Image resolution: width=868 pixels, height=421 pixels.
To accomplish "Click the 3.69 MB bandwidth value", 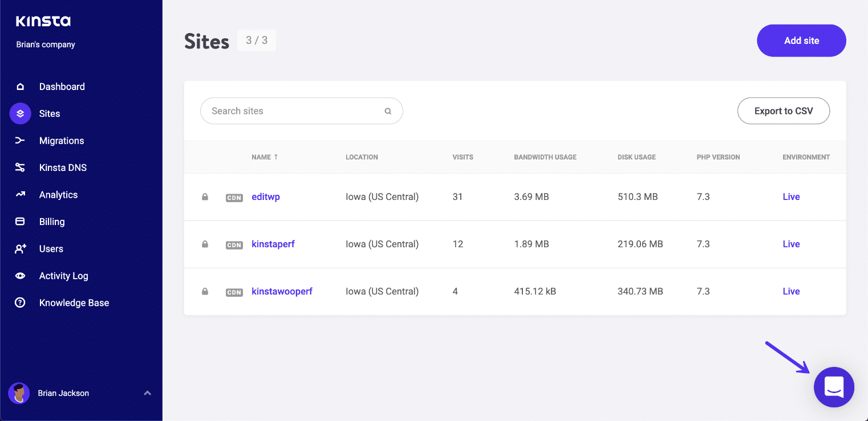I will [532, 197].
